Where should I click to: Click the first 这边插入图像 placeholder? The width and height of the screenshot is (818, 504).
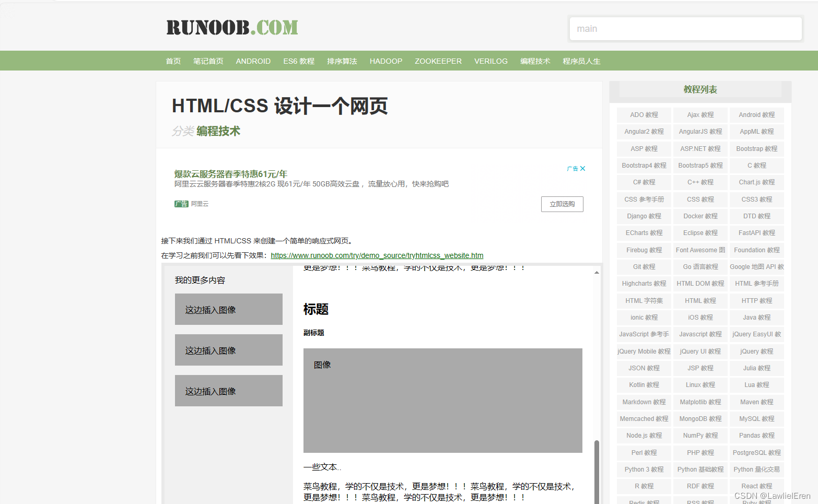[228, 309]
